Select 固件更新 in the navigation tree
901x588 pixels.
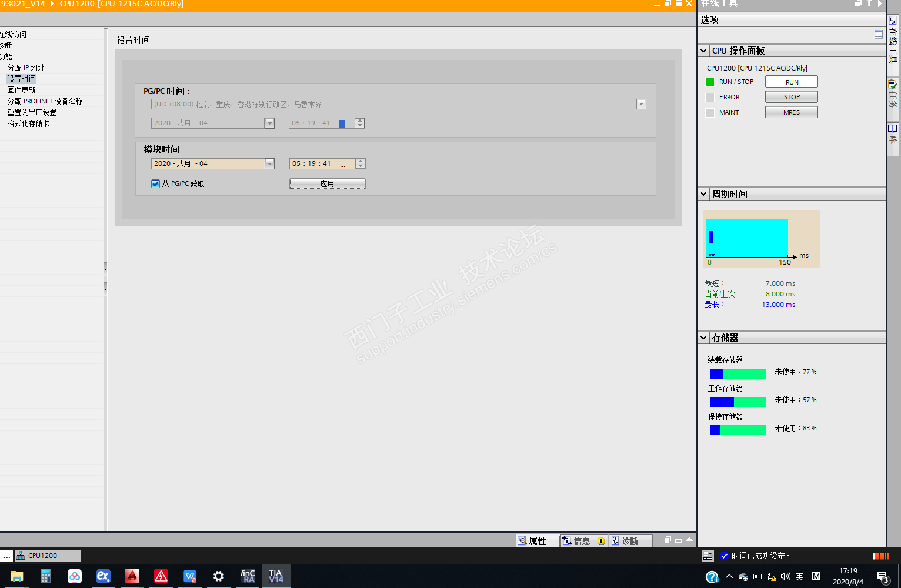22,90
